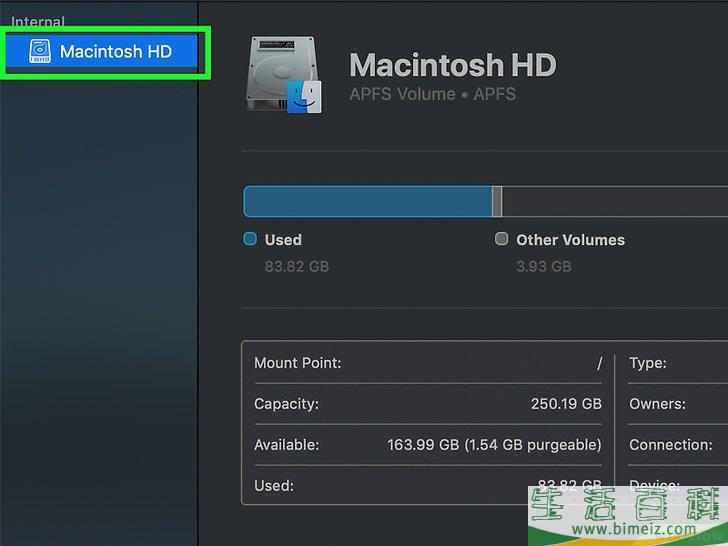Click the mount point slash value
The width and height of the screenshot is (728, 546).
coord(599,363)
